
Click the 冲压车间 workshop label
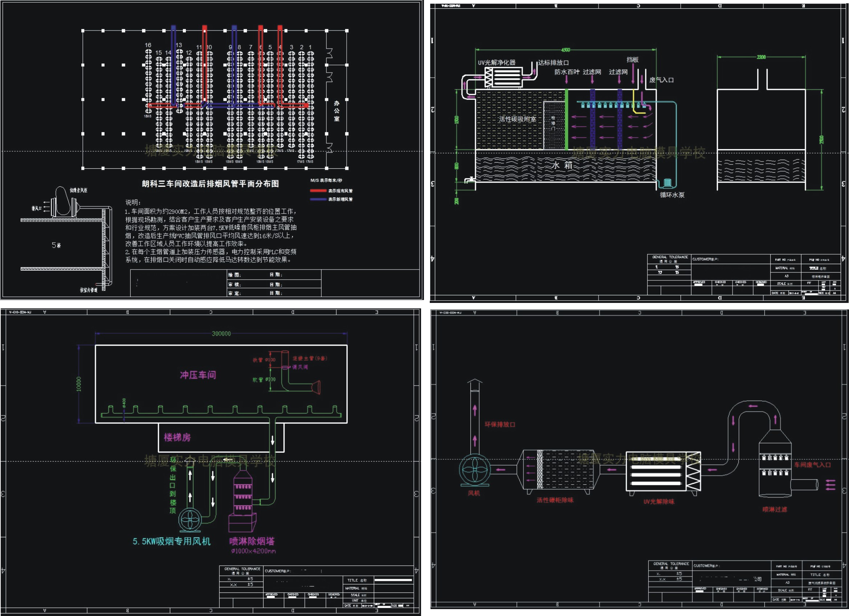[x=198, y=375]
